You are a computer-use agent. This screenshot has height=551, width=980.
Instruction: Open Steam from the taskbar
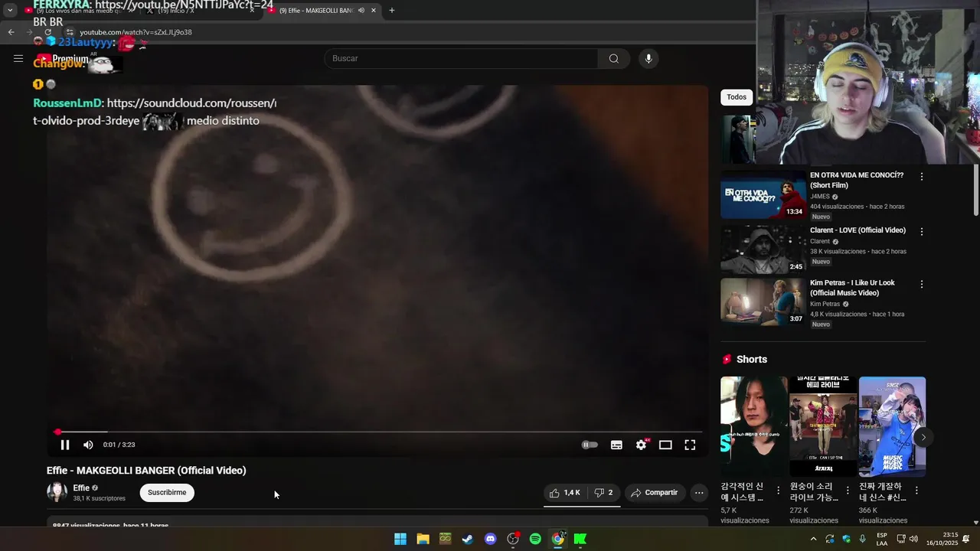click(x=468, y=539)
